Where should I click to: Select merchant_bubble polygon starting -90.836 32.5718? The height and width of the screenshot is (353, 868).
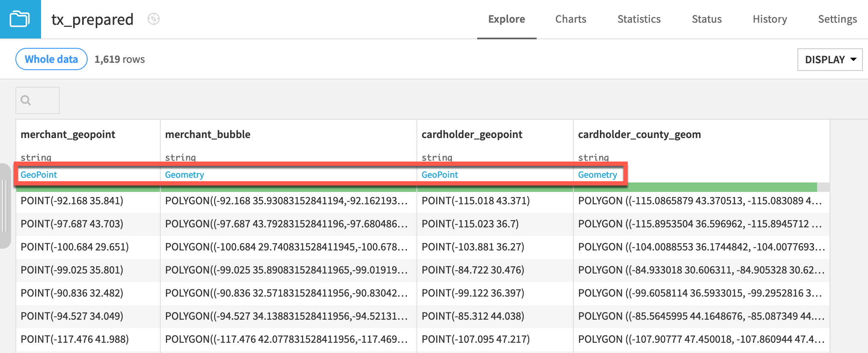289,293
